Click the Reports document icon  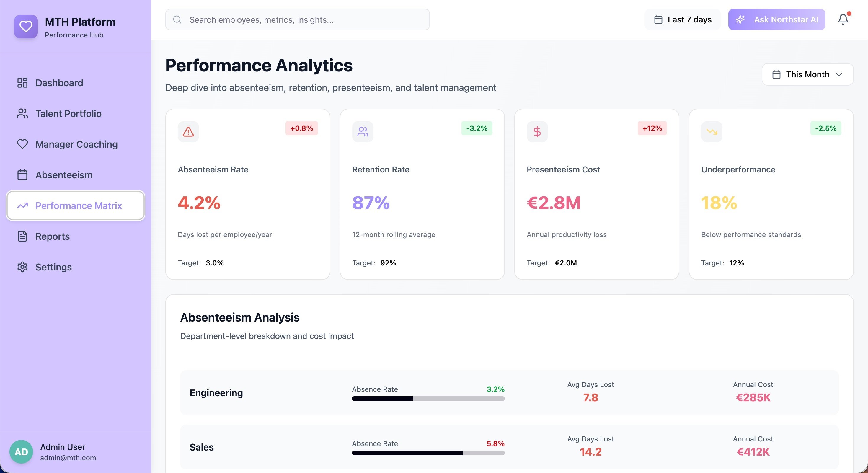pyautogui.click(x=22, y=236)
